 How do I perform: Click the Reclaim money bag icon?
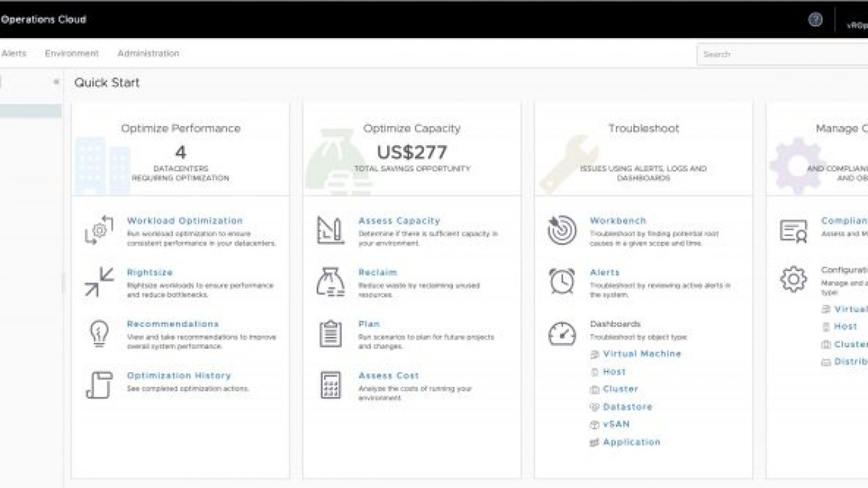[330, 281]
